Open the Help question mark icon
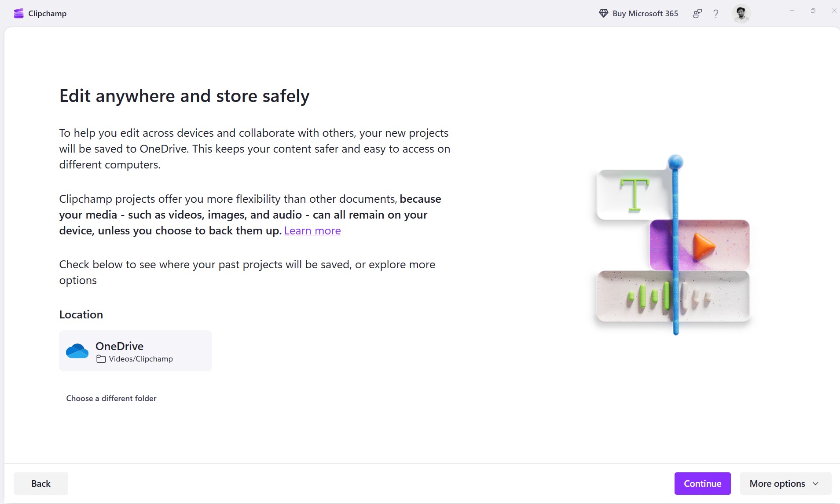The height and width of the screenshot is (504, 840). point(715,14)
